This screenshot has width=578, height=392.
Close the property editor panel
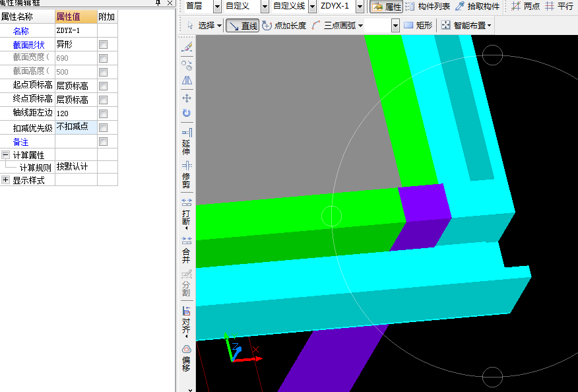[170, 3]
